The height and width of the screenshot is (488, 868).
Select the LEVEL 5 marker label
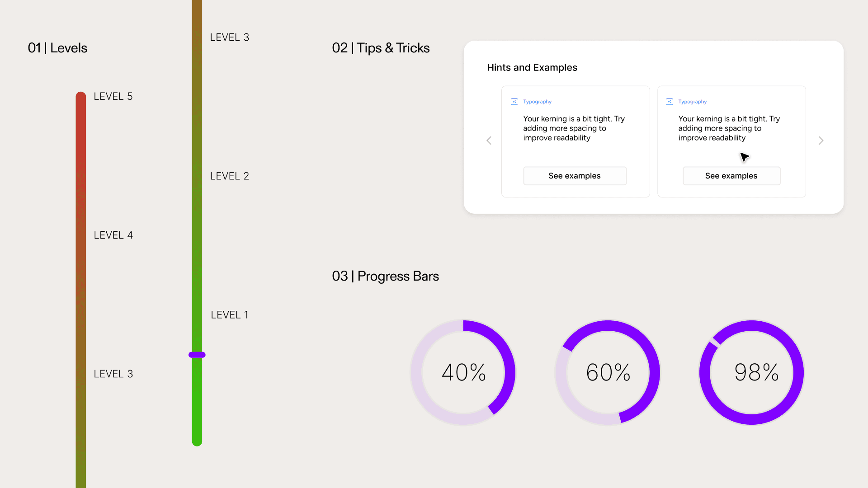coord(113,96)
